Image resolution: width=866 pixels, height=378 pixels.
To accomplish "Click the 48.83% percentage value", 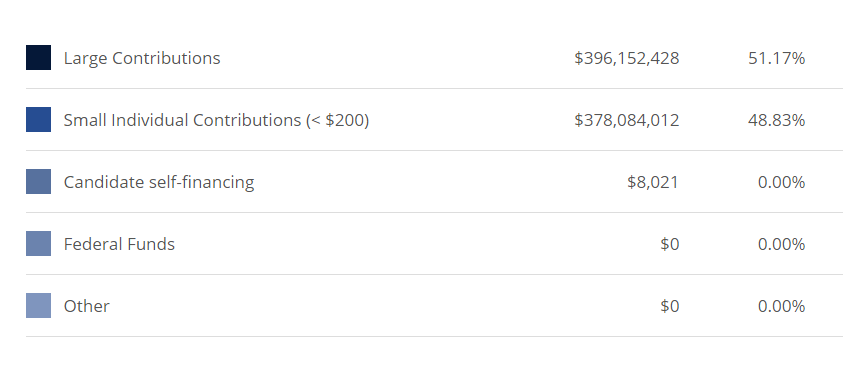I will click(777, 120).
